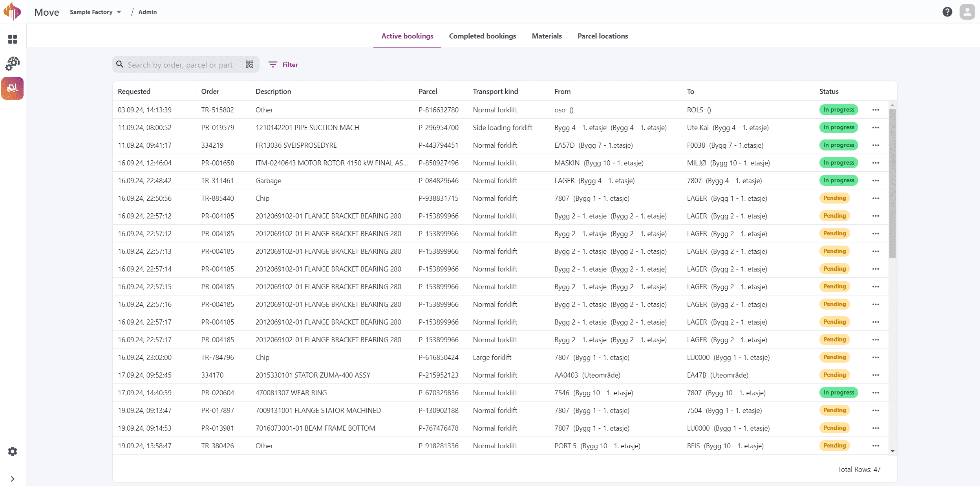980x486 pixels.
Task: Select 'Side loading forklift' cell
Action: tap(502, 128)
